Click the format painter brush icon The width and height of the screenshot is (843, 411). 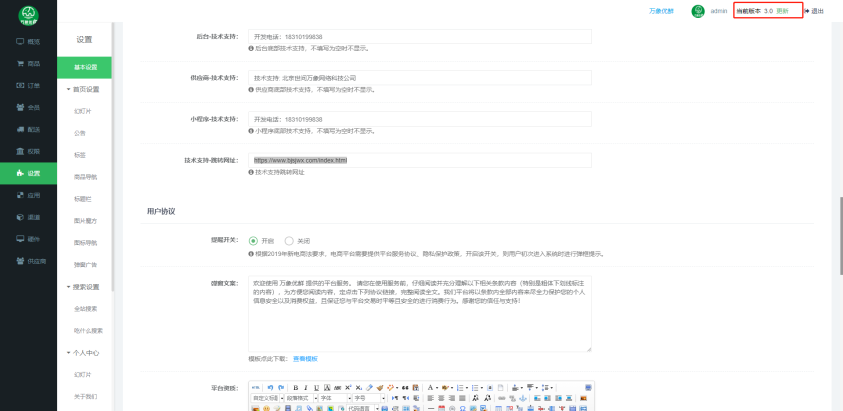[x=380, y=387]
